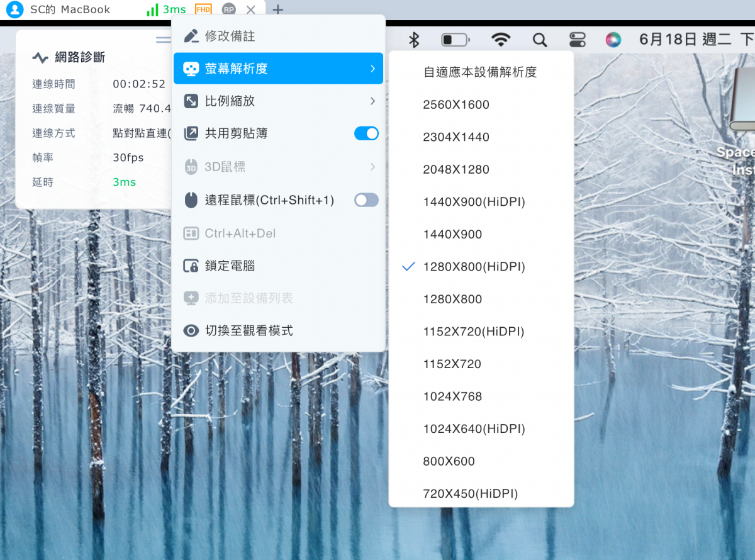Click the lock icon beside 鎖定電腦
This screenshot has width=755, height=560.
pos(191,266)
